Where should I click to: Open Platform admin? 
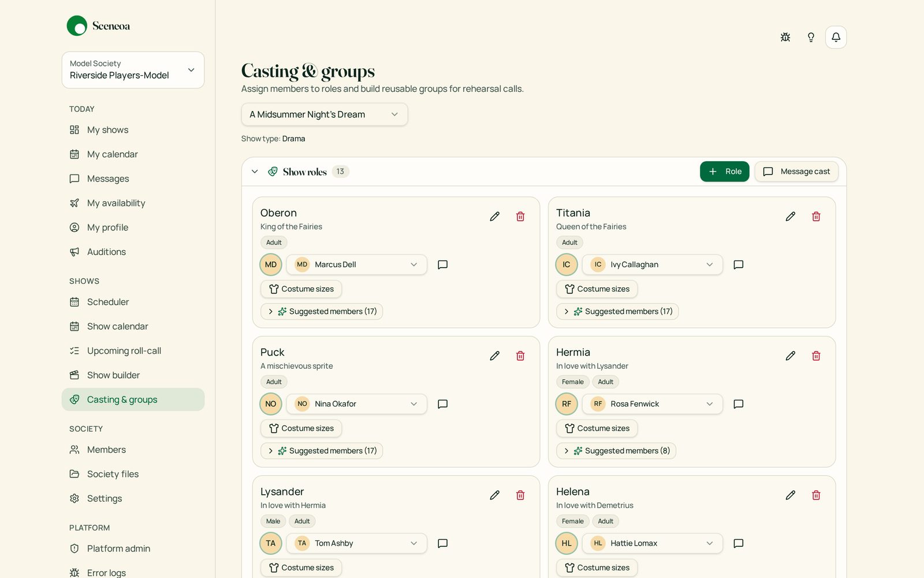pos(133,549)
